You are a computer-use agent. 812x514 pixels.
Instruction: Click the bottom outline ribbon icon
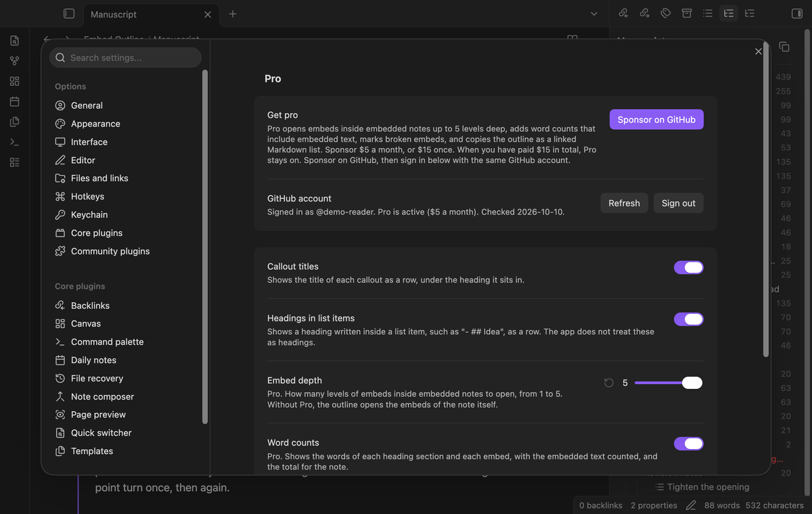14,162
